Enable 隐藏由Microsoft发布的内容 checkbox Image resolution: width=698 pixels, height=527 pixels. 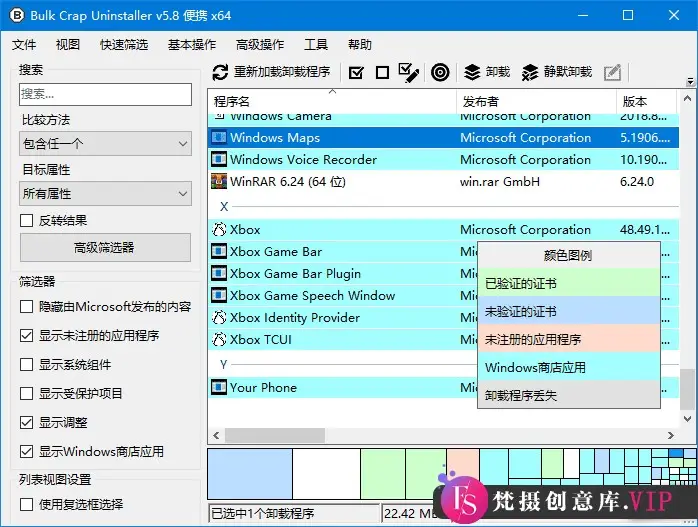pyautogui.click(x=27, y=307)
